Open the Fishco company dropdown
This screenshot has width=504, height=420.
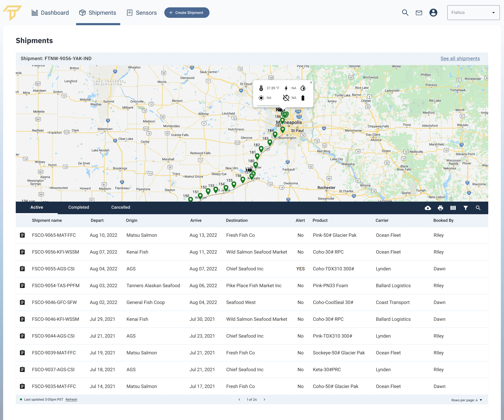point(473,12)
